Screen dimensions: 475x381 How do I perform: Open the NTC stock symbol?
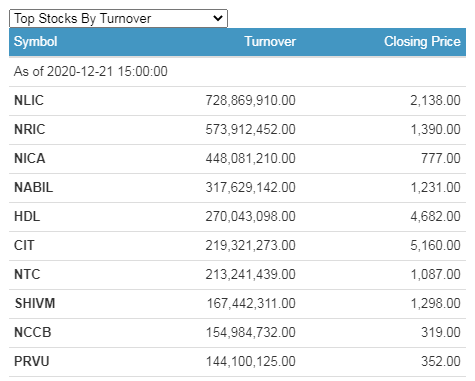click(x=27, y=274)
